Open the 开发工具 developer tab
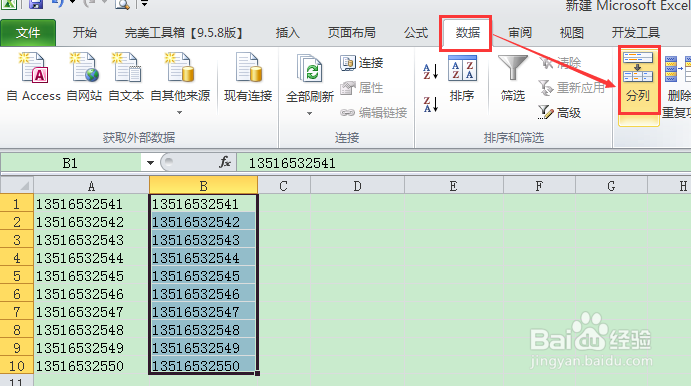 (x=635, y=33)
